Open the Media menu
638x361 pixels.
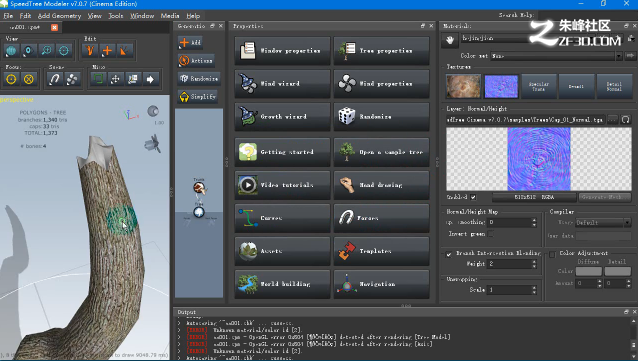pos(170,16)
